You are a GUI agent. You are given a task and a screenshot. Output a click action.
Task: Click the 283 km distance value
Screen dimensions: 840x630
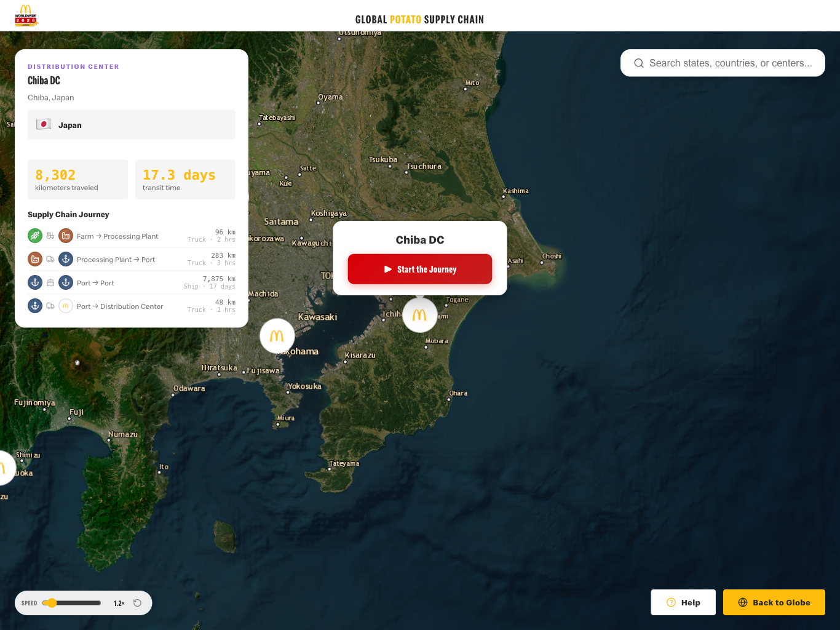coord(223,255)
